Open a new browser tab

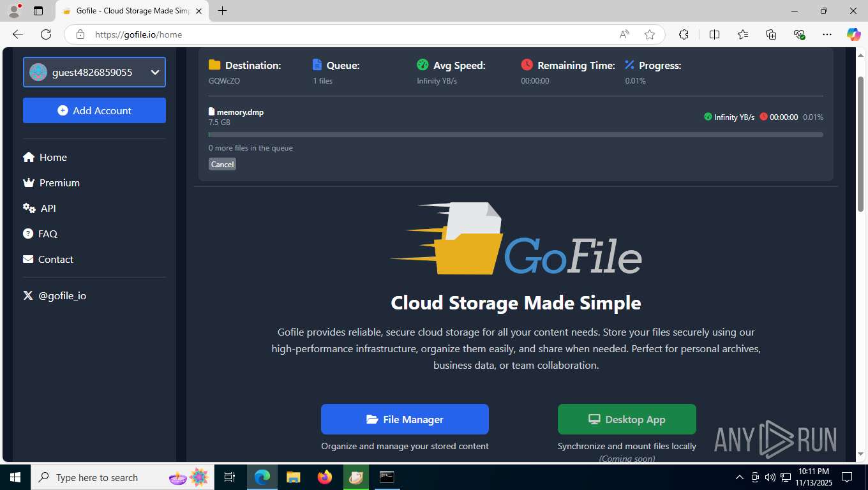click(222, 11)
